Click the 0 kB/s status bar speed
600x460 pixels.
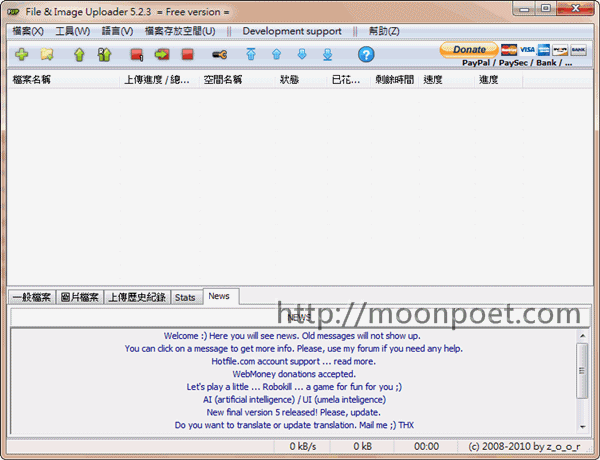[x=302, y=447]
